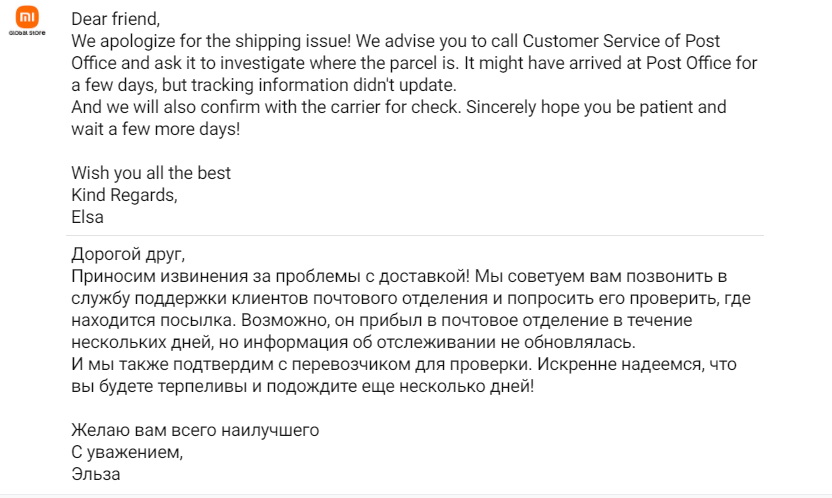
Task: Click the sentence 'Приносим извинения за проблемы с доставкой!'
Action: pos(271,276)
